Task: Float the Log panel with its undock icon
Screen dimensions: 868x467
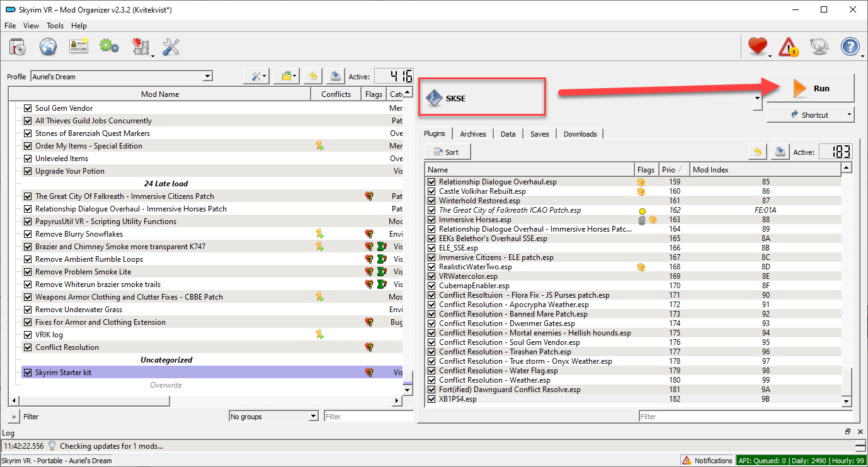Action: point(848,432)
